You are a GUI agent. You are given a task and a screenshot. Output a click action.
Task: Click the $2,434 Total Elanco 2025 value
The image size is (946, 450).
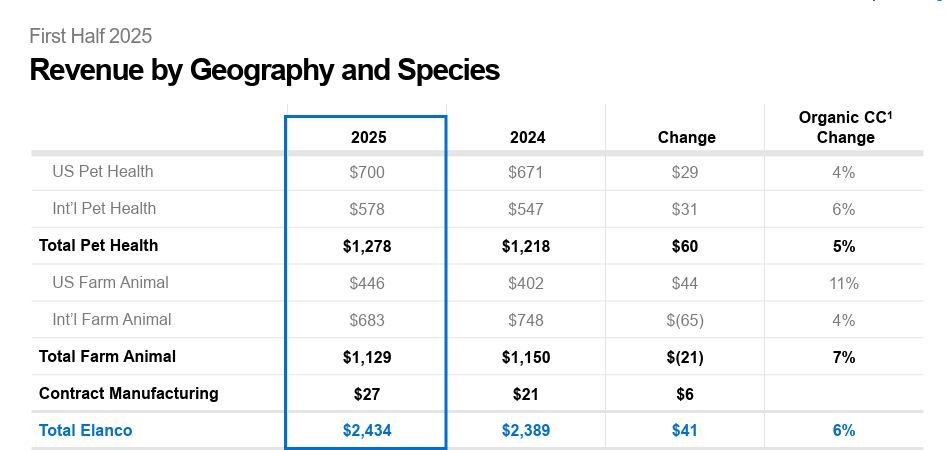coord(367,430)
